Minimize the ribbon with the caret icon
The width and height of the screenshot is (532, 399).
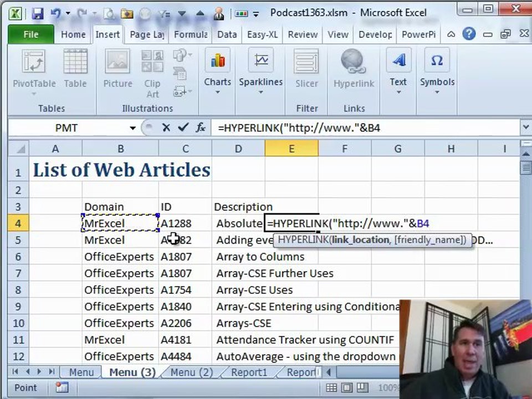(x=451, y=34)
